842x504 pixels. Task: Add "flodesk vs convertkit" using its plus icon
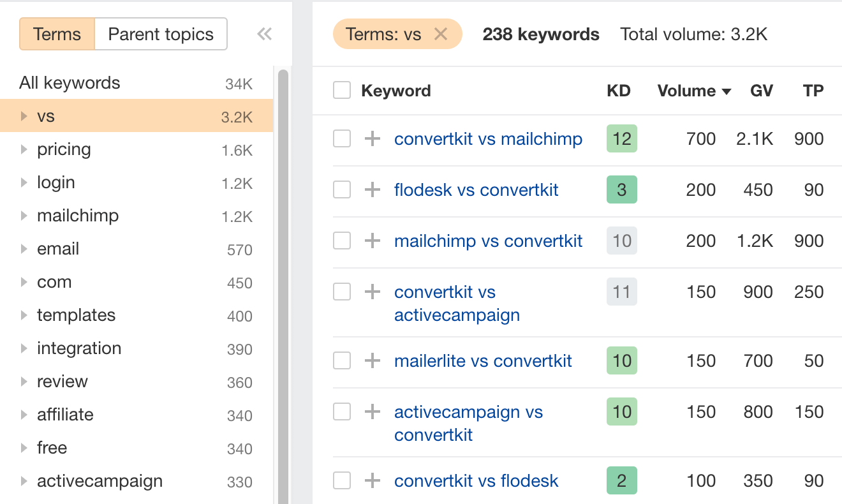pos(372,189)
